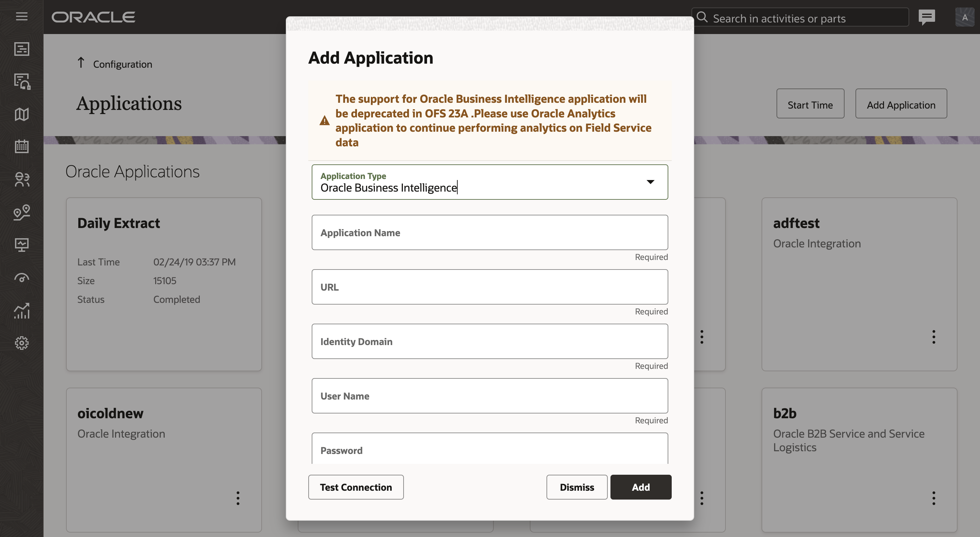980x537 pixels.
Task: Click the Size value 15105
Action: click(x=165, y=280)
